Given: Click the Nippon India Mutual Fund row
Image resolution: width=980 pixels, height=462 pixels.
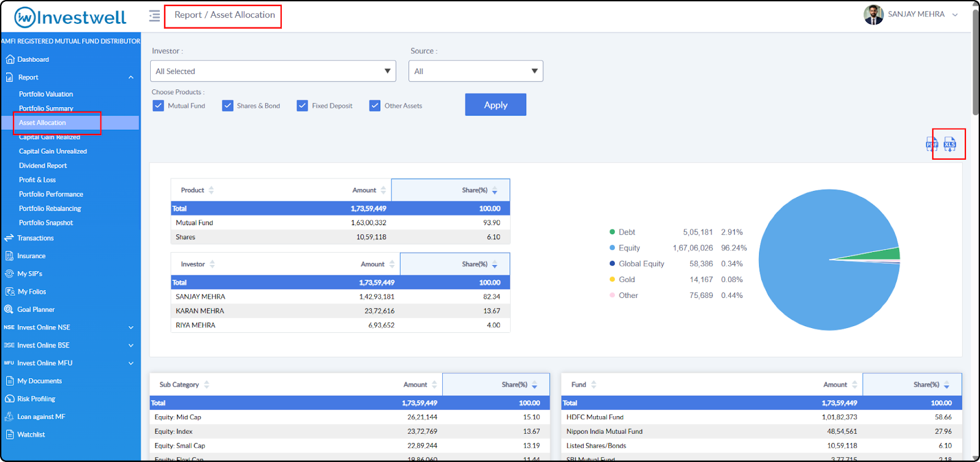Looking at the screenshot, I should (x=761, y=431).
